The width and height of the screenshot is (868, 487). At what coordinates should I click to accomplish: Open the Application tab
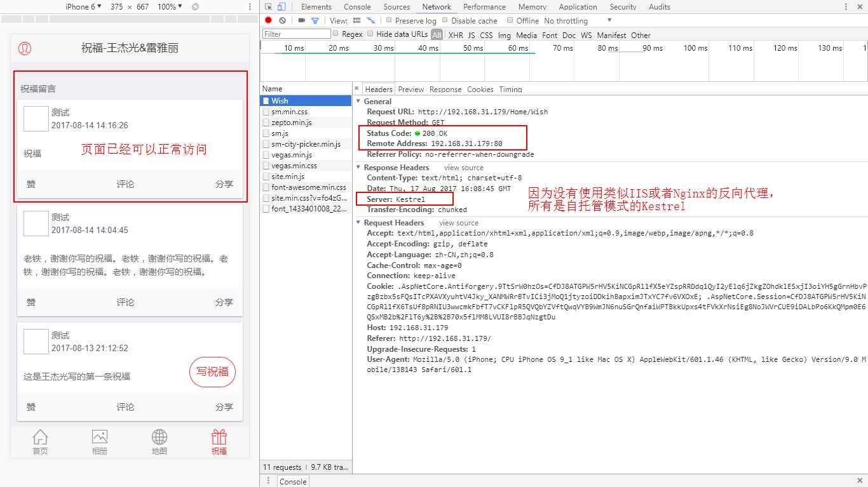pyautogui.click(x=578, y=7)
